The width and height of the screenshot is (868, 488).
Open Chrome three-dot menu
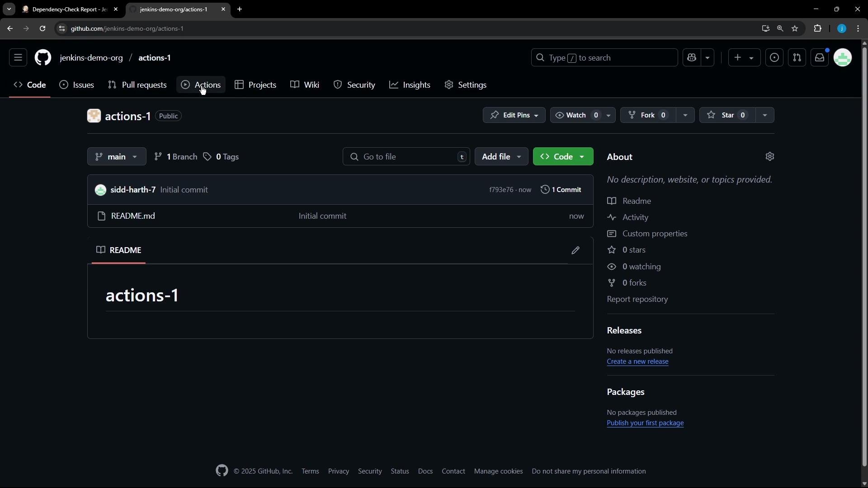[858, 28]
